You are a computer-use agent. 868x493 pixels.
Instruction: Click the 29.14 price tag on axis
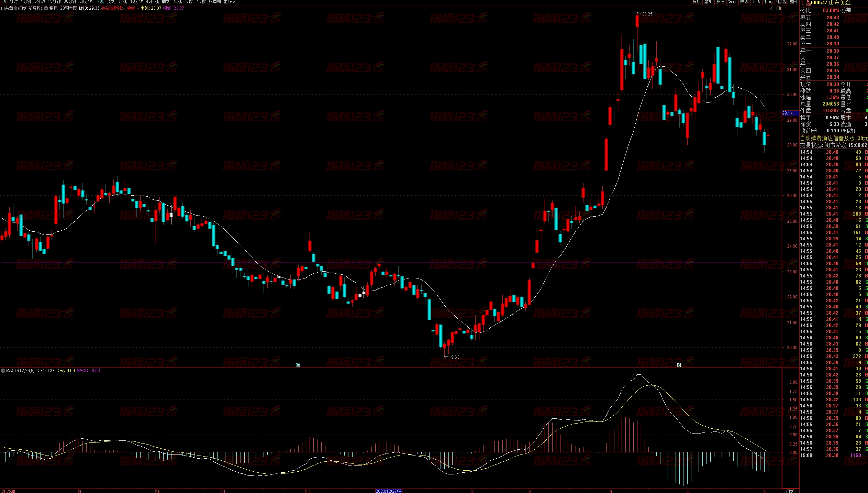click(x=790, y=113)
